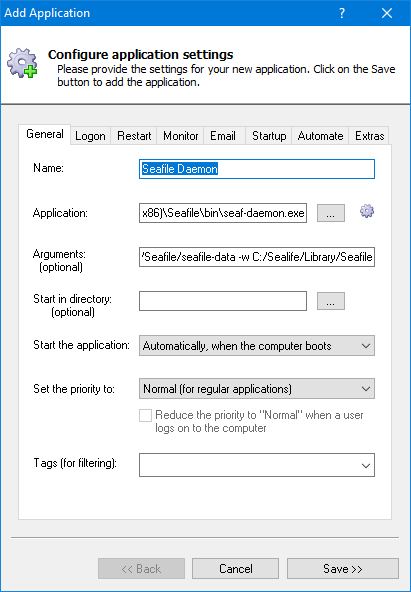Click the Save >> button

pyautogui.click(x=343, y=569)
